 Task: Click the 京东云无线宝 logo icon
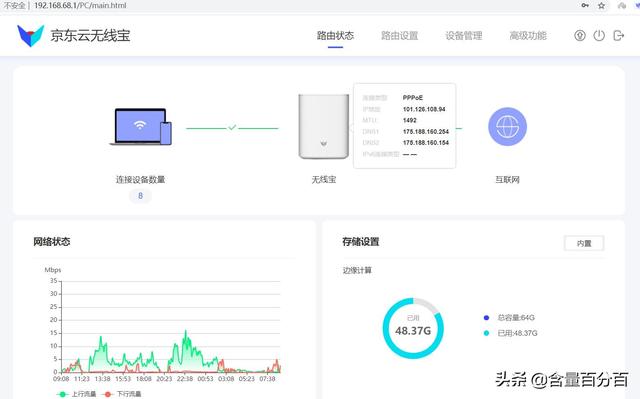point(30,35)
